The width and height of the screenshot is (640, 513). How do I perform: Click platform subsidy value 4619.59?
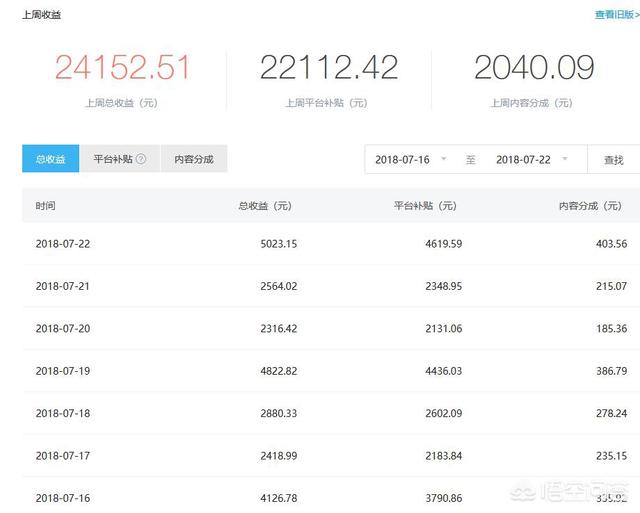(x=444, y=244)
